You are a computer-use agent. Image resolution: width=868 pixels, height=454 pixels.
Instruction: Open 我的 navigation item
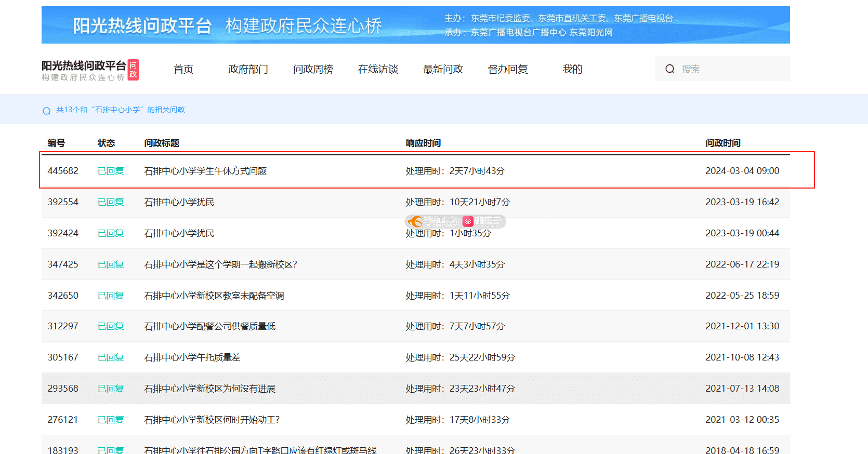(x=572, y=69)
